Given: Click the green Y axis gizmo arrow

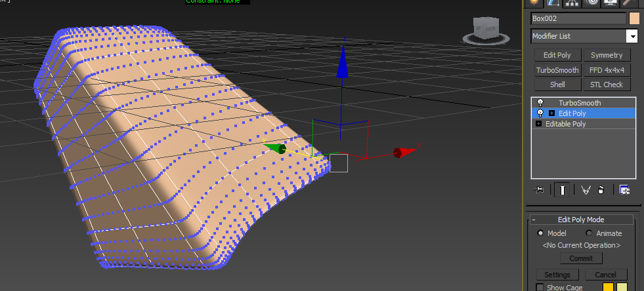Looking at the screenshot, I should (x=275, y=148).
